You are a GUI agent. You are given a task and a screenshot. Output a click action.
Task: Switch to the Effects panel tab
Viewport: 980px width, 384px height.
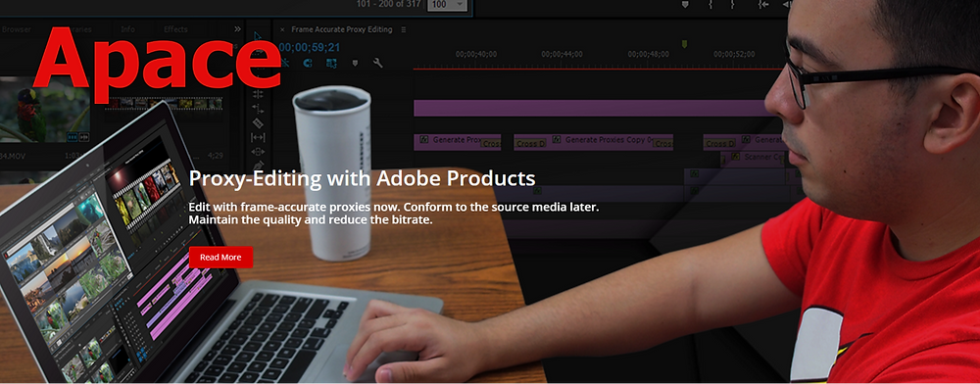pyautogui.click(x=175, y=29)
